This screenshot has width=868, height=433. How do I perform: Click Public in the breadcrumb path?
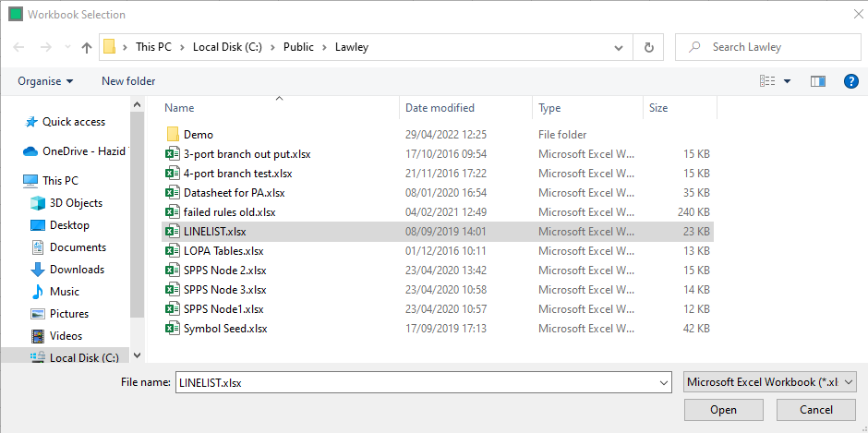pos(298,47)
